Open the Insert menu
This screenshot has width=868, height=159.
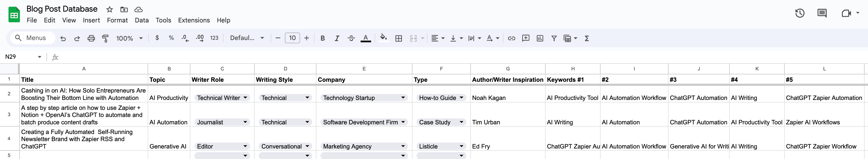(91, 20)
